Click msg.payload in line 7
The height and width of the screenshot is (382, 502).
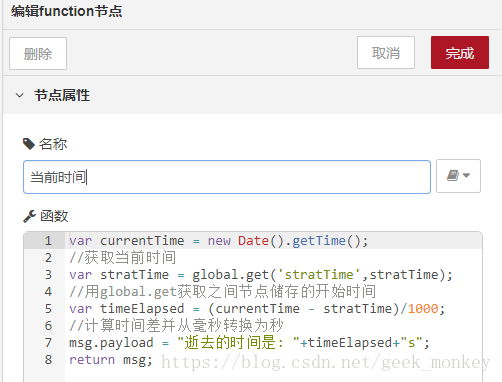coord(111,343)
